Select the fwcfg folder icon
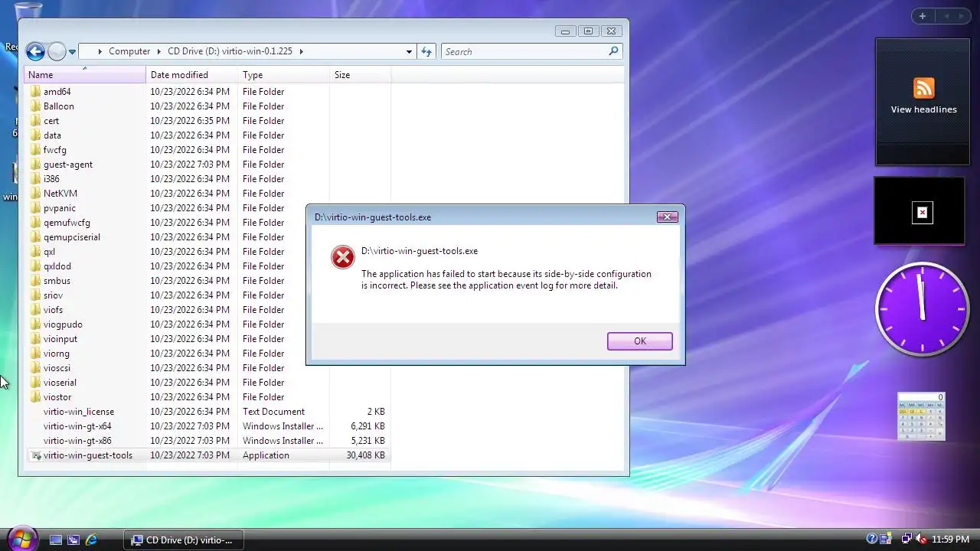Image resolution: width=980 pixels, height=551 pixels. coord(35,149)
